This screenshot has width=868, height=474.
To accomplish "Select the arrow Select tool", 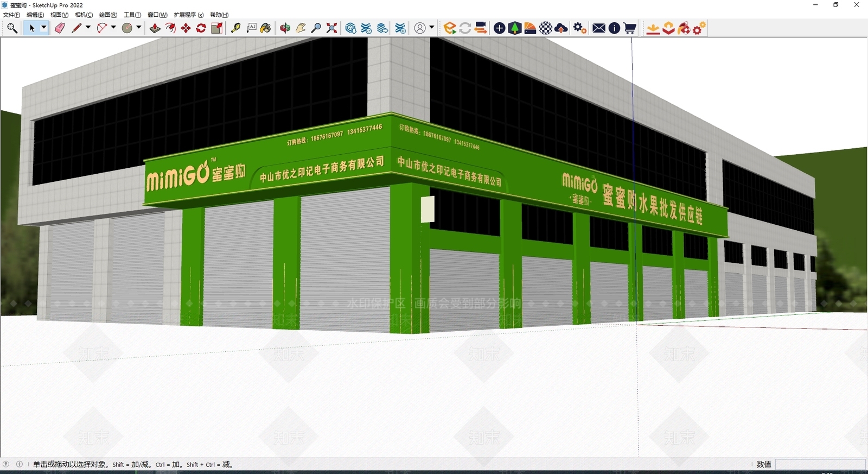I will pyautogui.click(x=31, y=28).
